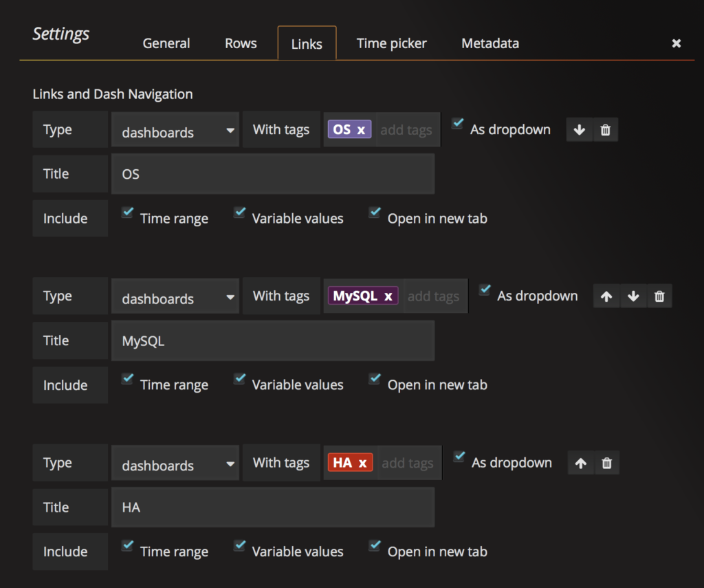
Task: Open the Type dropdown for the MySQL link
Action: (x=175, y=296)
